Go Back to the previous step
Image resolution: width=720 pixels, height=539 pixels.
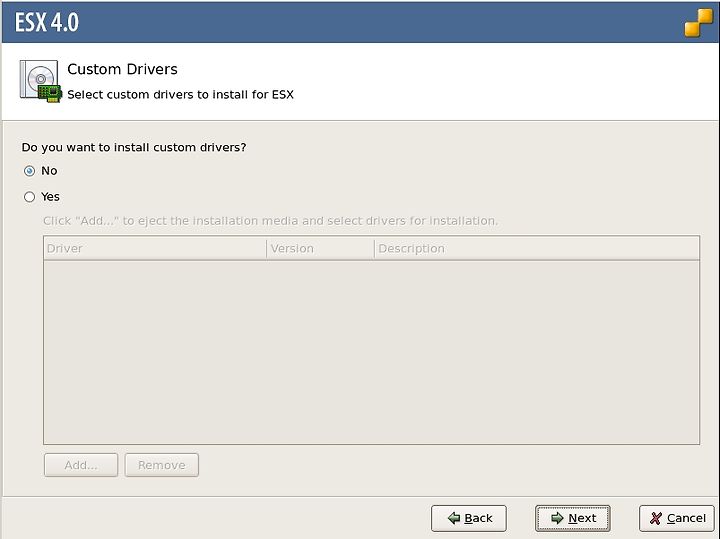point(469,518)
